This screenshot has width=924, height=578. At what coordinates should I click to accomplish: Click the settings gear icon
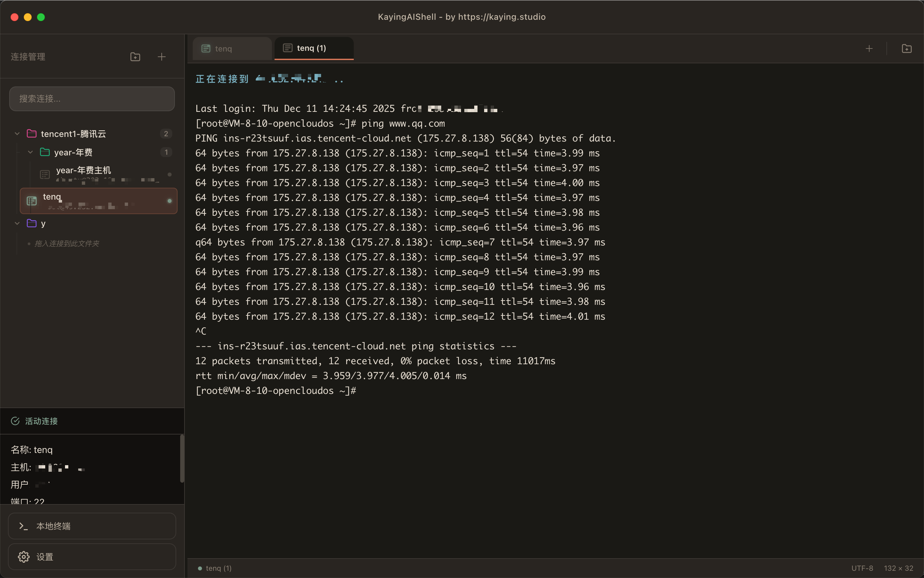24,557
